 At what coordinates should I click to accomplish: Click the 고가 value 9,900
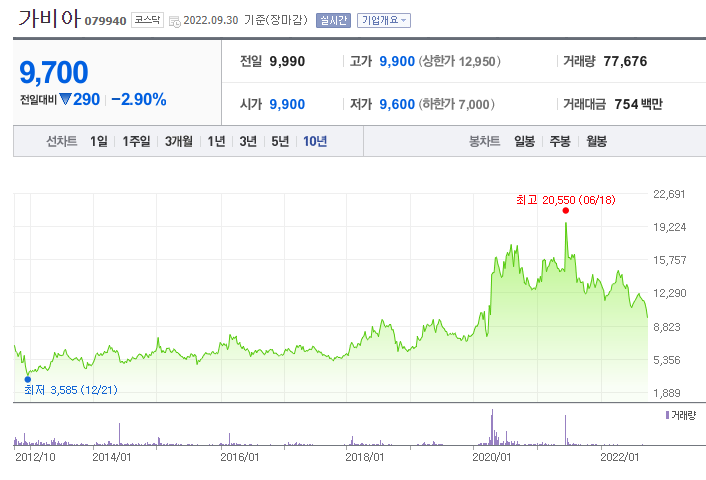coord(397,61)
